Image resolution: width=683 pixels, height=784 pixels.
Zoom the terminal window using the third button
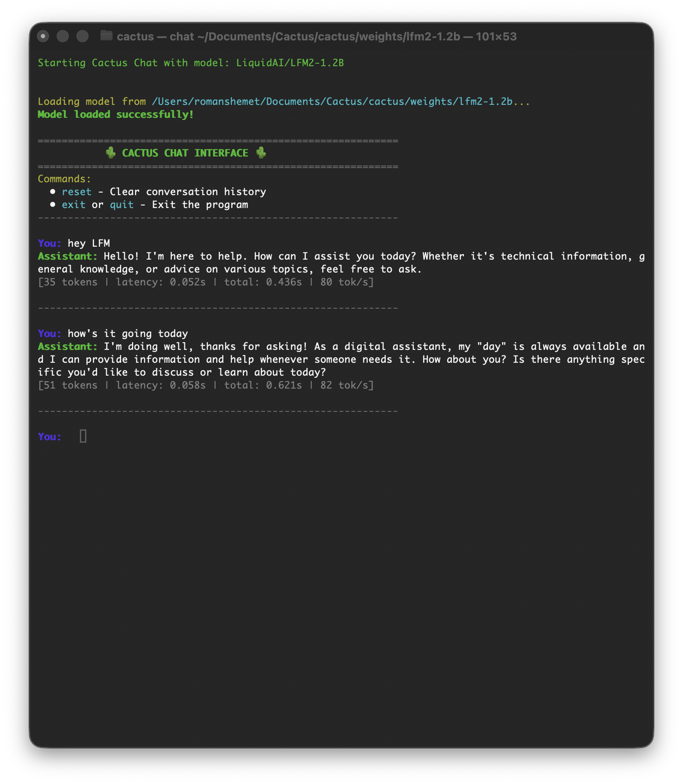pos(82,37)
